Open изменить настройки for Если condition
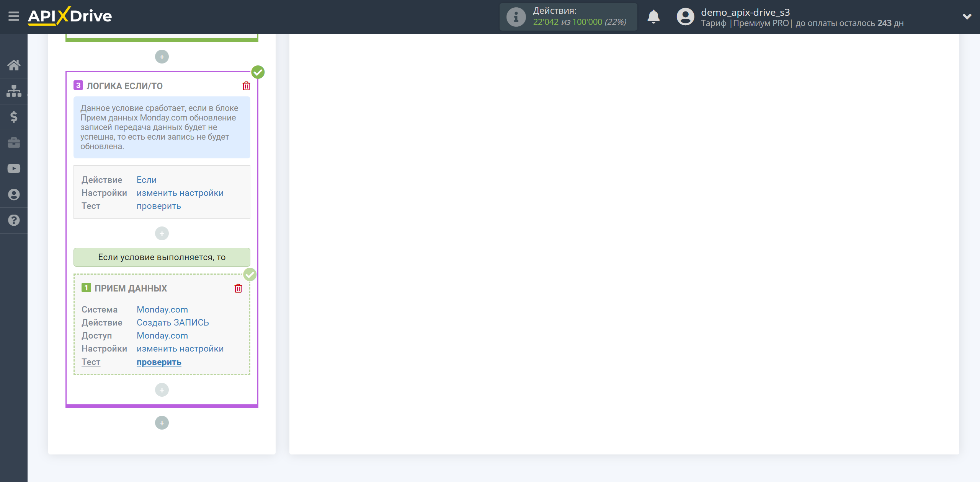 (180, 193)
